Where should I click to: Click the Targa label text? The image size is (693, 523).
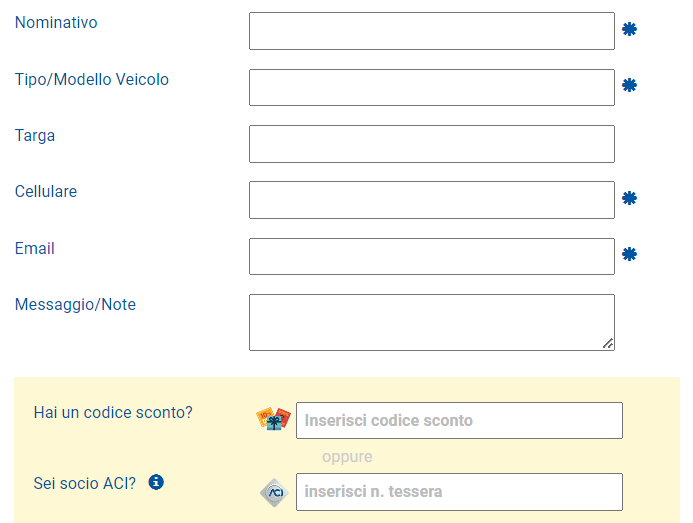(35, 136)
